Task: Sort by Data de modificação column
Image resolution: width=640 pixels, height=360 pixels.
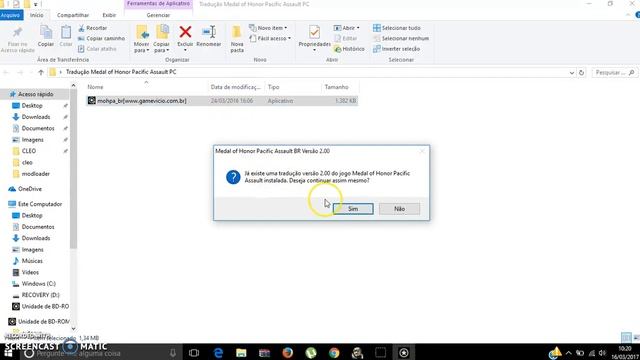Action: pos(236,87)
